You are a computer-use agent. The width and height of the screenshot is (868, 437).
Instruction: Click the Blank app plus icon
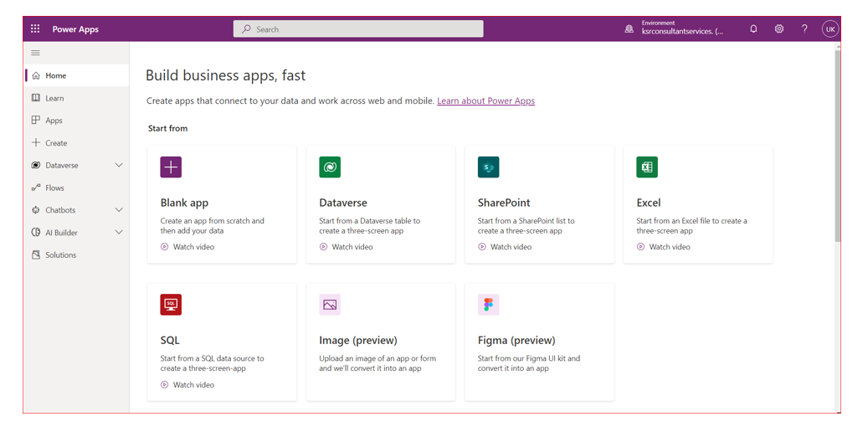tap(171, 167)
